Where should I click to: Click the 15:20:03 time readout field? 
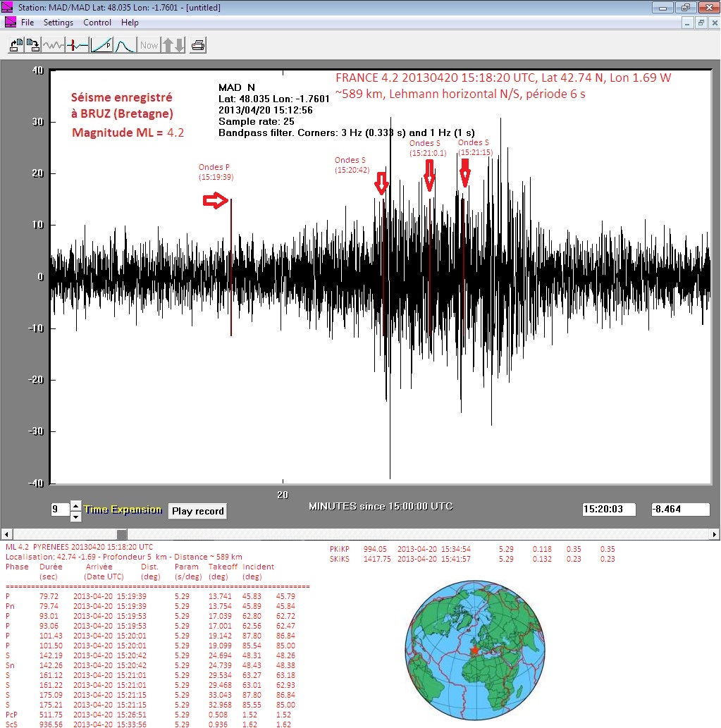pyautogui.click(x=609, y=509)
